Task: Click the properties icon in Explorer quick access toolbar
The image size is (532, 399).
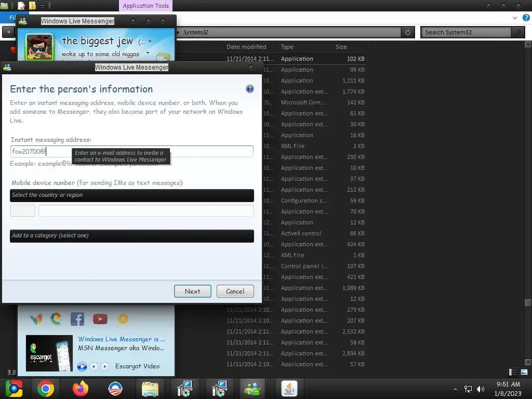Action: [x=21, y=5]
